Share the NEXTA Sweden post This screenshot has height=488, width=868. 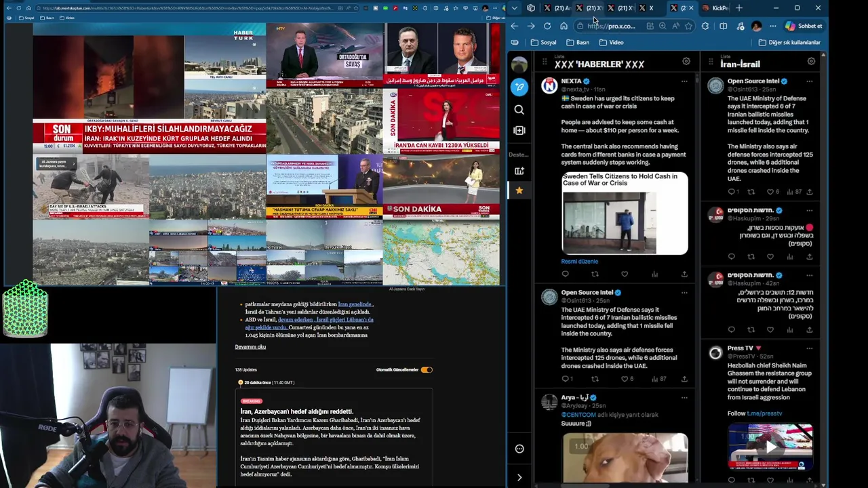tap(684, 274)
